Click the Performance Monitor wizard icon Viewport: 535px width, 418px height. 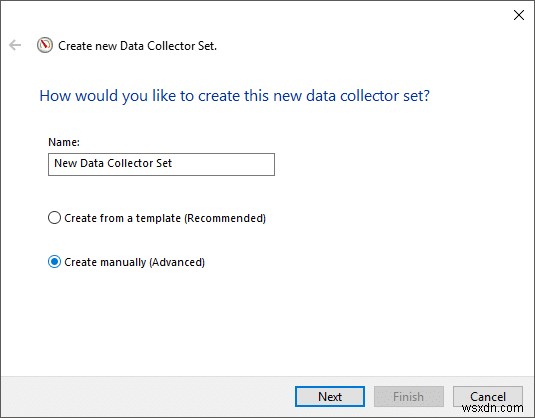(x=45, y=45)
